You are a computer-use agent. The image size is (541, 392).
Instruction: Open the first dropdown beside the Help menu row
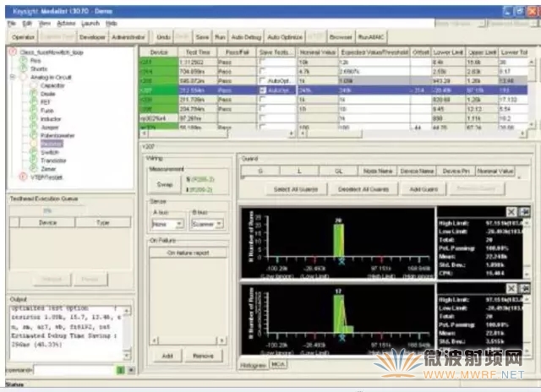[x=482, y=24]
